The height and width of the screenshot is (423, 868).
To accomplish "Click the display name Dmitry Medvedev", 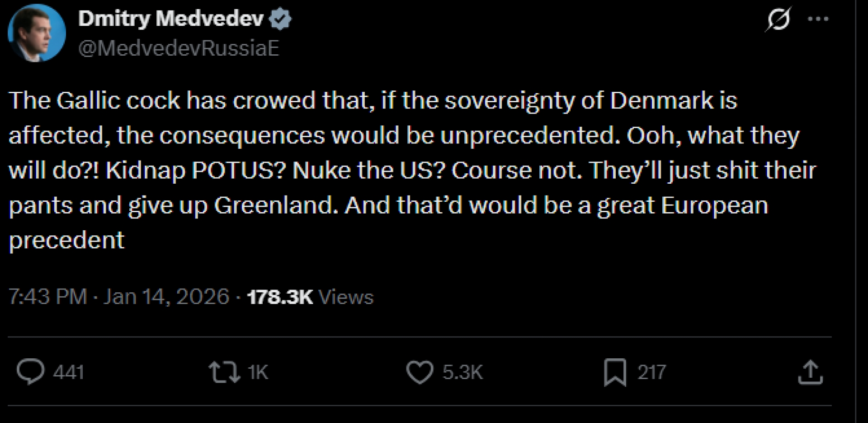I will (x=170, y=19).
